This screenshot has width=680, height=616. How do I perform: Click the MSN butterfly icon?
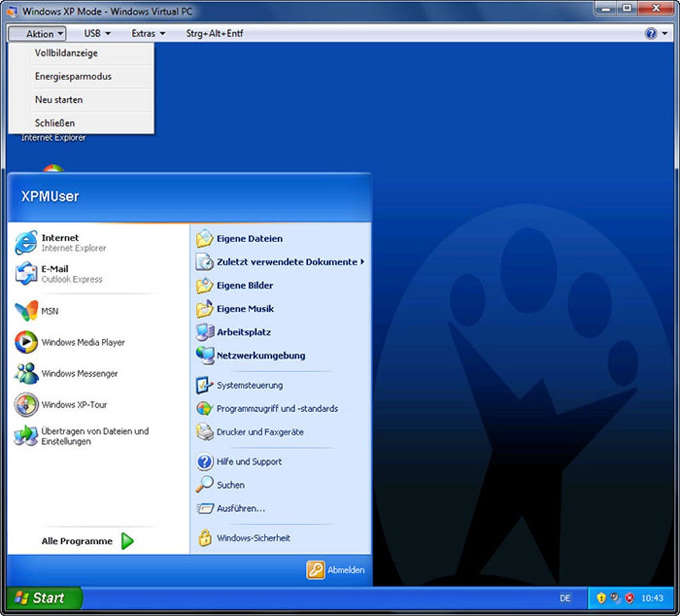pyautogui.click(x=26, y=311)
